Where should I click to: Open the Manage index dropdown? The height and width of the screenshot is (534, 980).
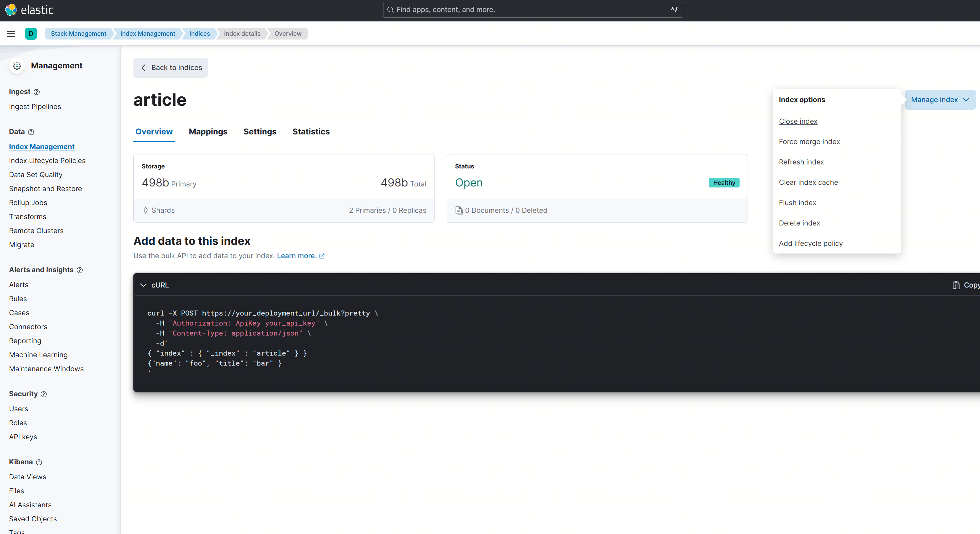(x=940, y=100)
